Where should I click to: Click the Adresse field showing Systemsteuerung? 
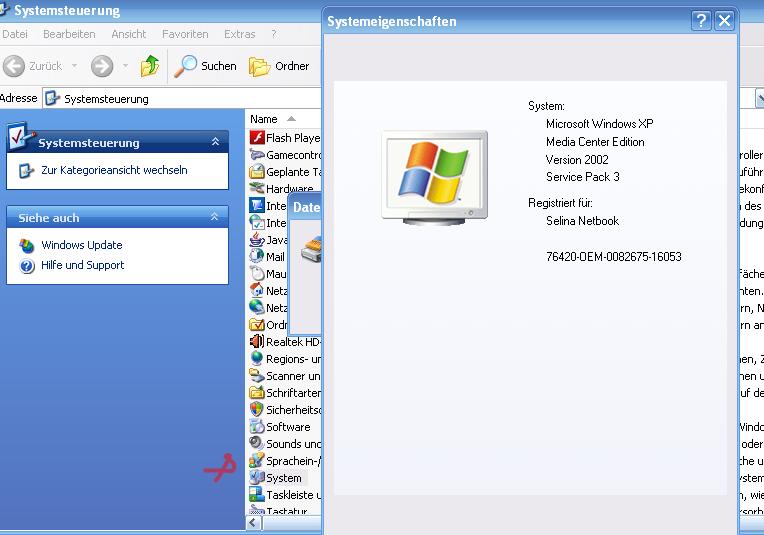[x=181, y=99]
